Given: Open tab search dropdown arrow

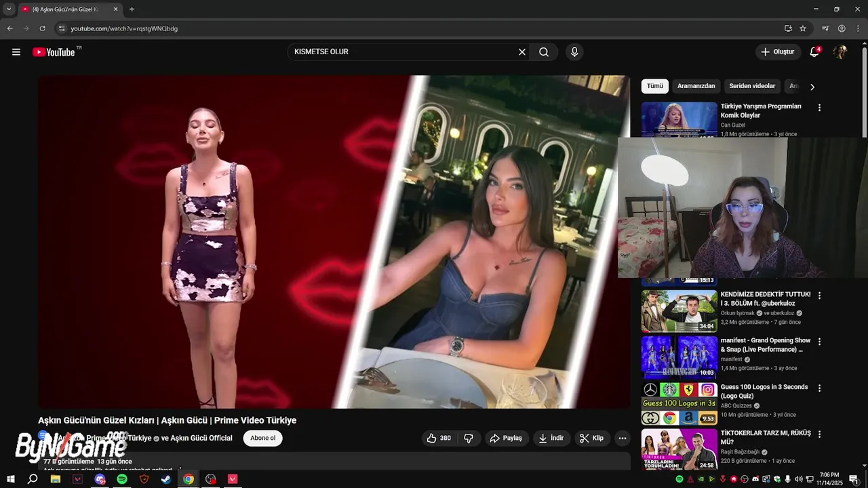Looking at the screenshot, I should 9,9.
